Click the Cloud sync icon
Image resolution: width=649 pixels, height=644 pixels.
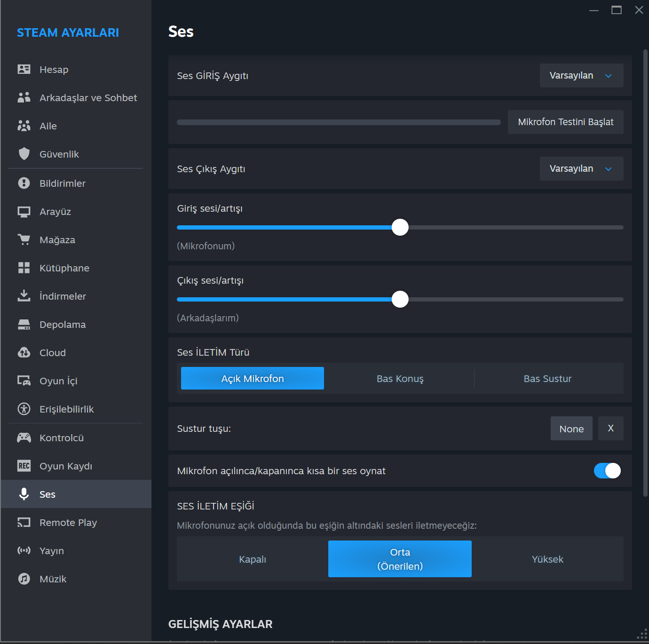24,352
